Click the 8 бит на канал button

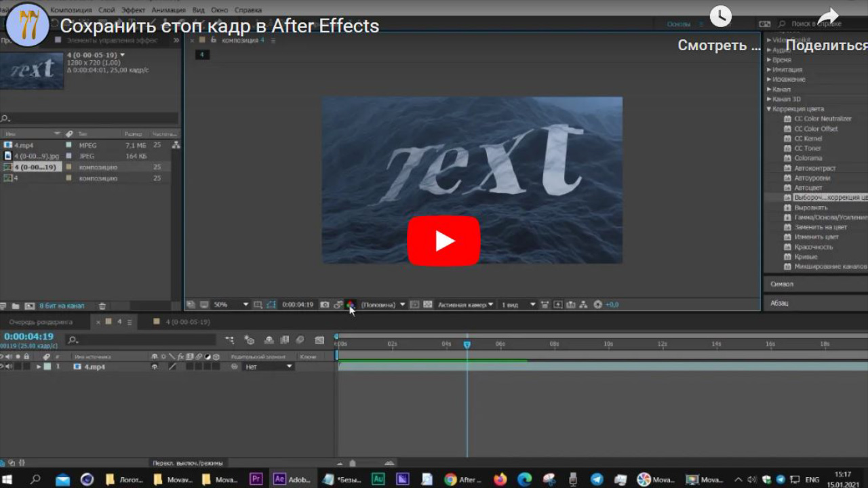(x=62, y=306)
